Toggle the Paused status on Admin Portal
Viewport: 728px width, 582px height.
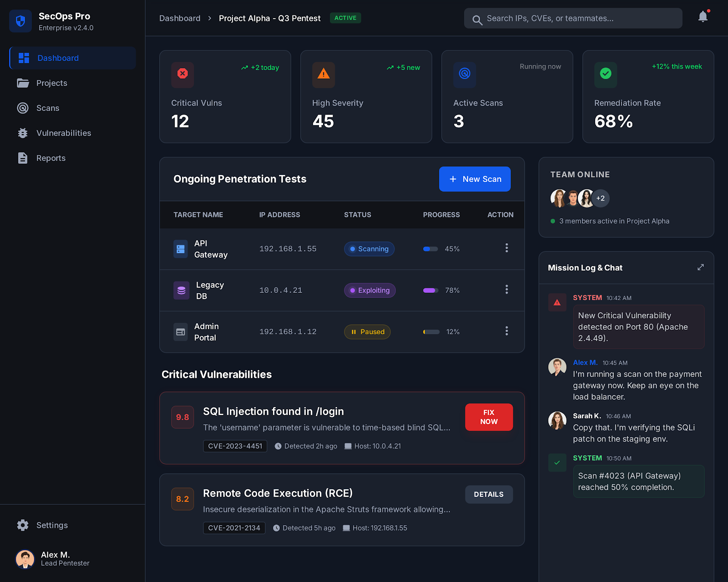367,331
